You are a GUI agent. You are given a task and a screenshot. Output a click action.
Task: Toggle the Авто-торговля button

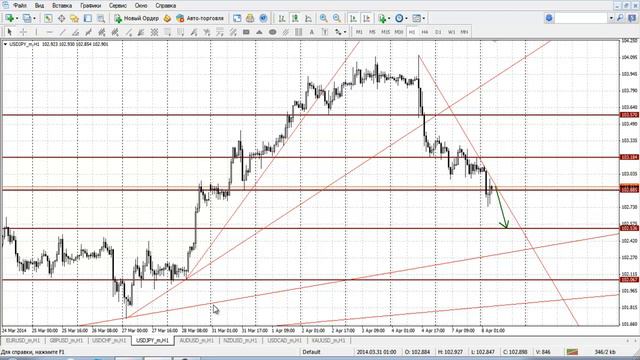(x=200, y=18)
